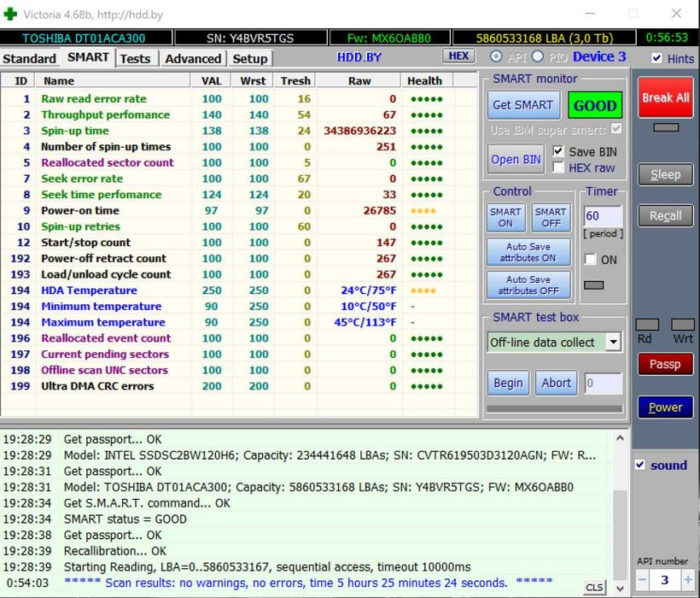Click the Sleep button
This screenshot has height=598, width=700.
point(665,174)
